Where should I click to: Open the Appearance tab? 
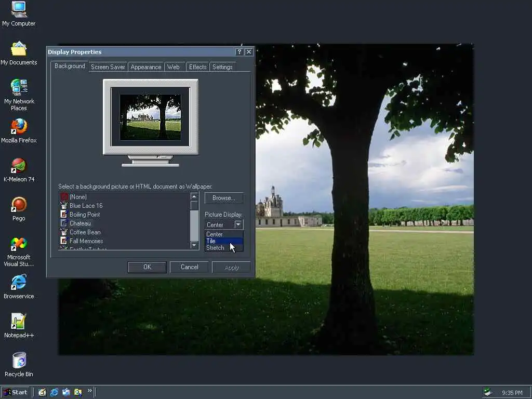pos(146,67)
